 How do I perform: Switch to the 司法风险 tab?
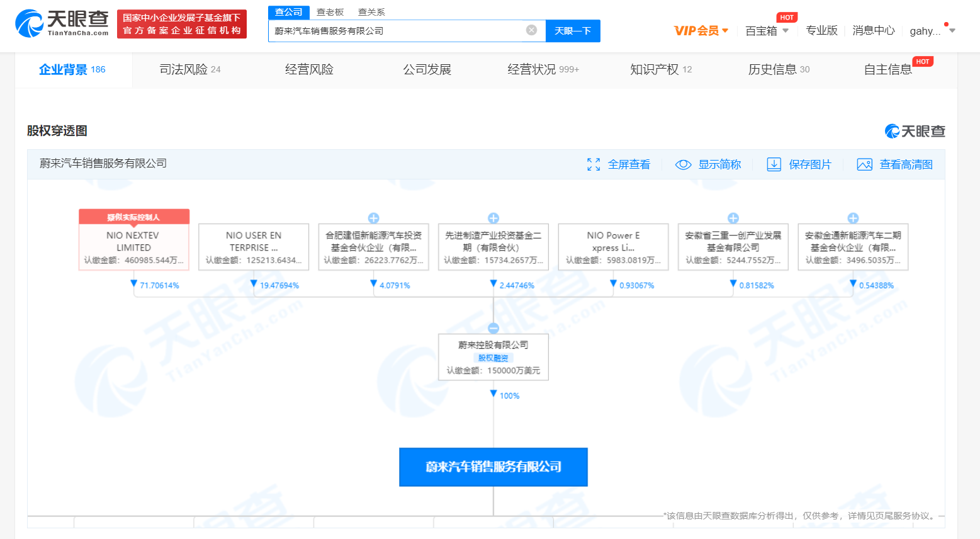coord(190,69)
